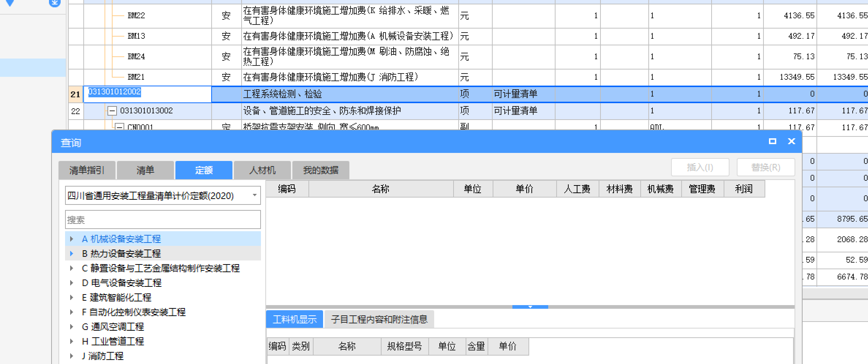Click the selected code cell 031301012002
The image size is (868, 364).
point(148,94)
